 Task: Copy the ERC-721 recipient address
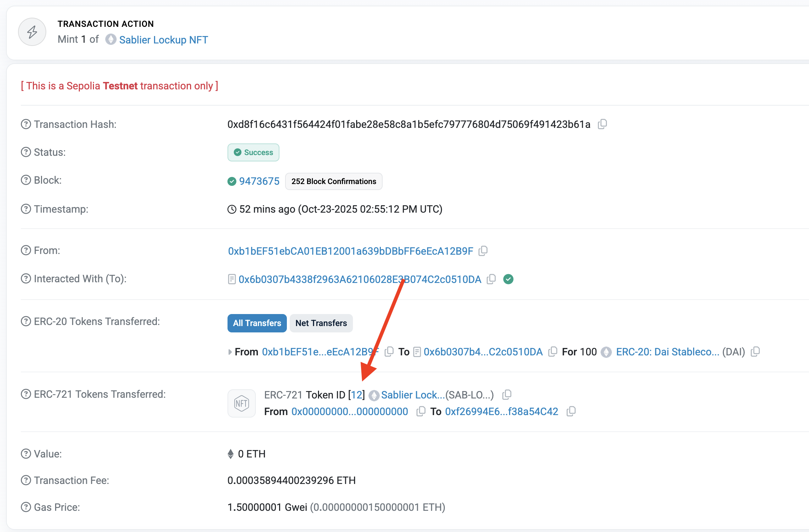coord(571,411)
